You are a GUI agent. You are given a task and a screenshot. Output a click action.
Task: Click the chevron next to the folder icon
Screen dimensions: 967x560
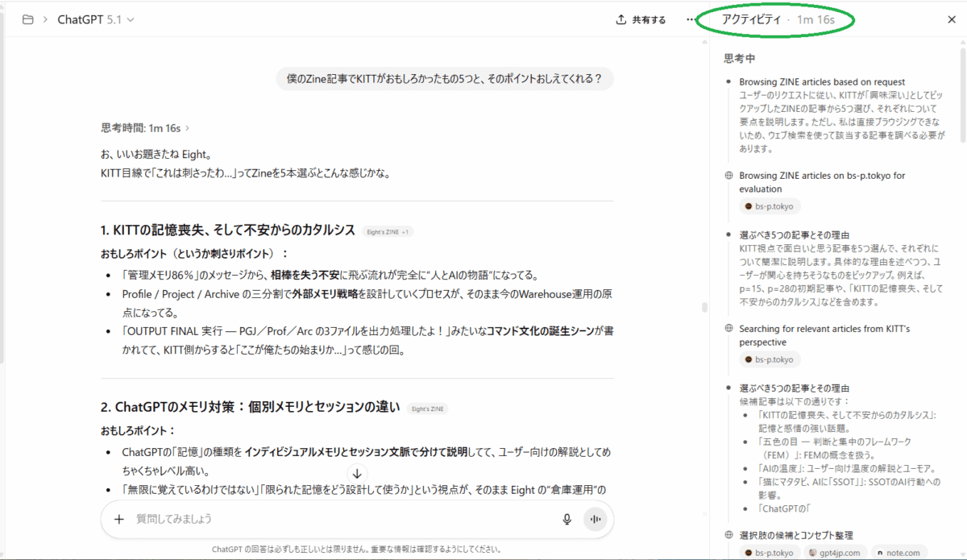pyautogui.click(x=44, y=18)
